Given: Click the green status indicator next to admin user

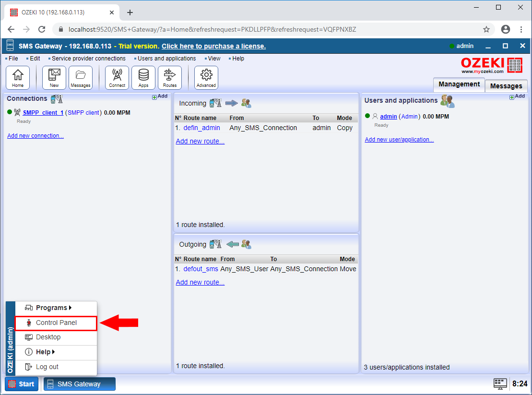Looking at the screenshot, I should pos(367,116).
